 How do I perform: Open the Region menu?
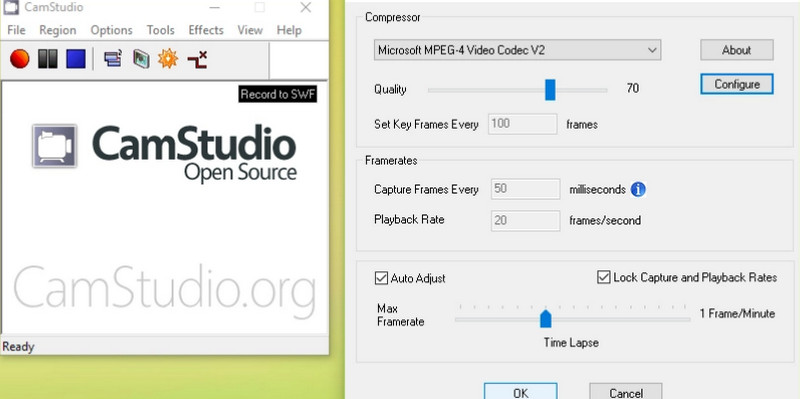[x=58, y=30]
